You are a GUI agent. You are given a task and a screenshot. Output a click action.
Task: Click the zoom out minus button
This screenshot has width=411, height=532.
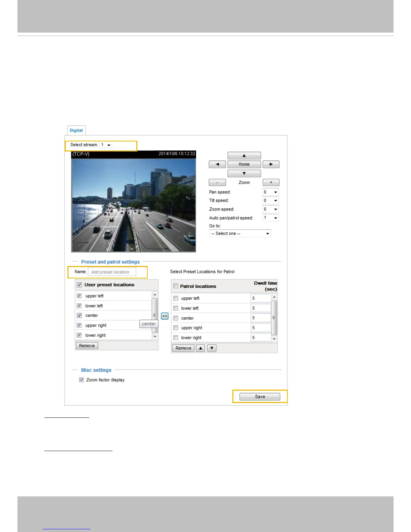217,182
